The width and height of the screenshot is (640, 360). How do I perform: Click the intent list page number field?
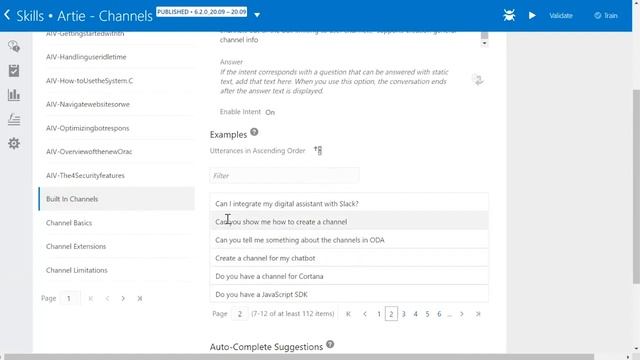(70, 298)
